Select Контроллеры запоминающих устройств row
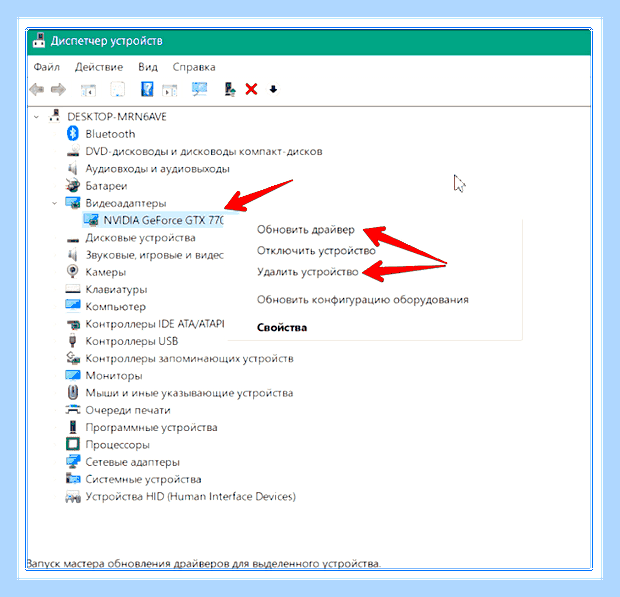This screenshot has height=597, width=620. click(189, 359)
